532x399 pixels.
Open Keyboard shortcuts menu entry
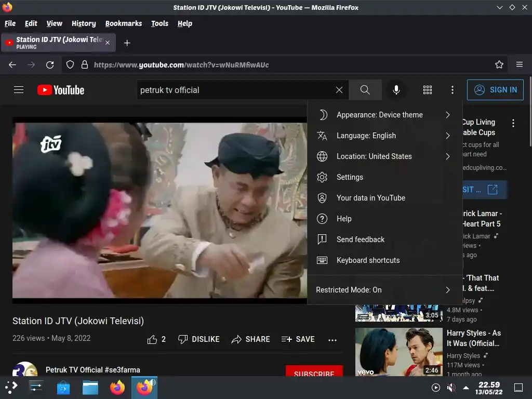point(384,260)
